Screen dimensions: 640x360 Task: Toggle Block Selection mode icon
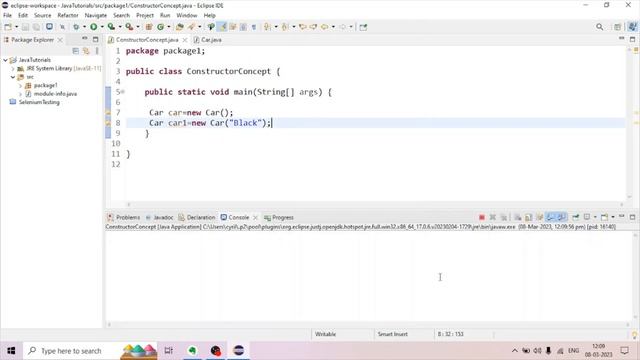[x=244, y=27]
